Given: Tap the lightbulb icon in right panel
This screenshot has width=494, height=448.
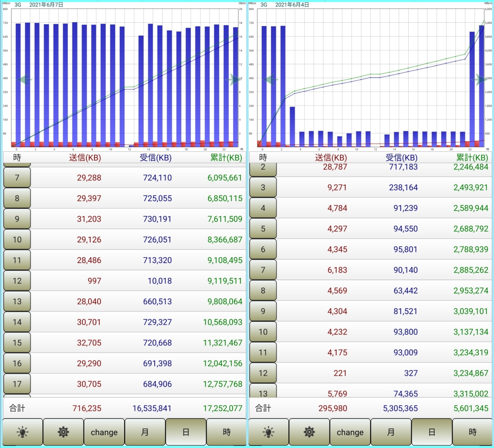Looking at the screenshot, I should [x=268, y=432].
